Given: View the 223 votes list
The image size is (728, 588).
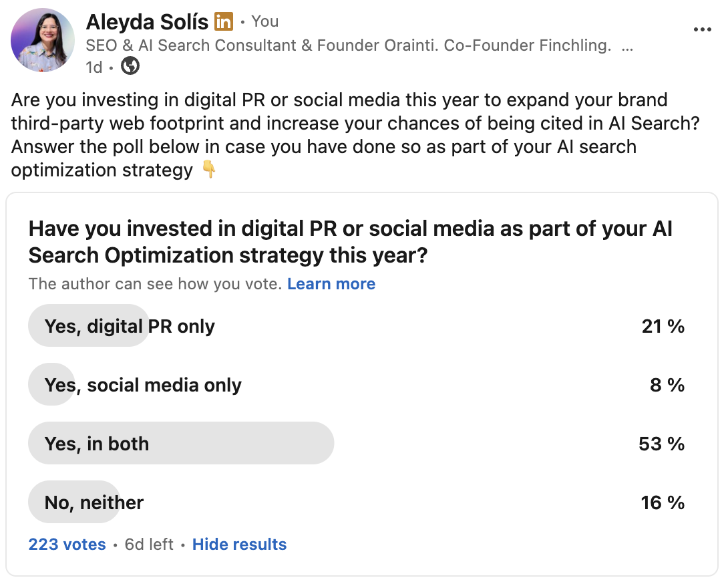Looking at the screenshot, I should [67, 544].
